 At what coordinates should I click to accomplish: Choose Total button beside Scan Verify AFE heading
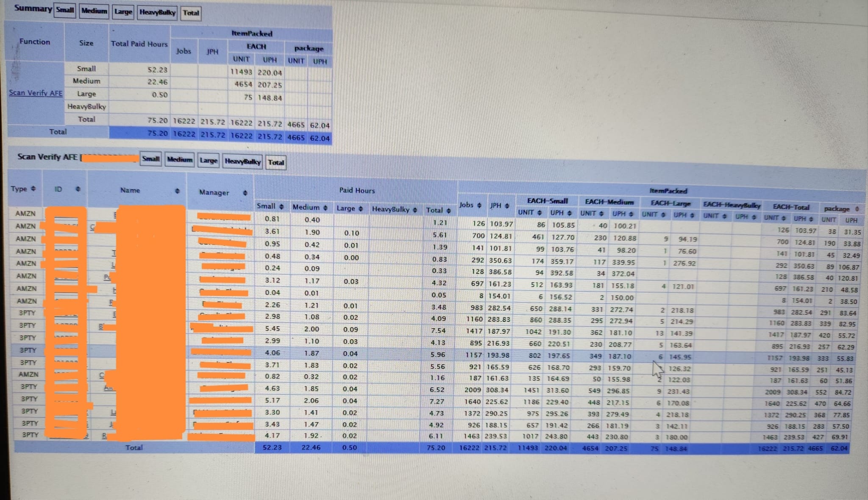coord(276,162)
